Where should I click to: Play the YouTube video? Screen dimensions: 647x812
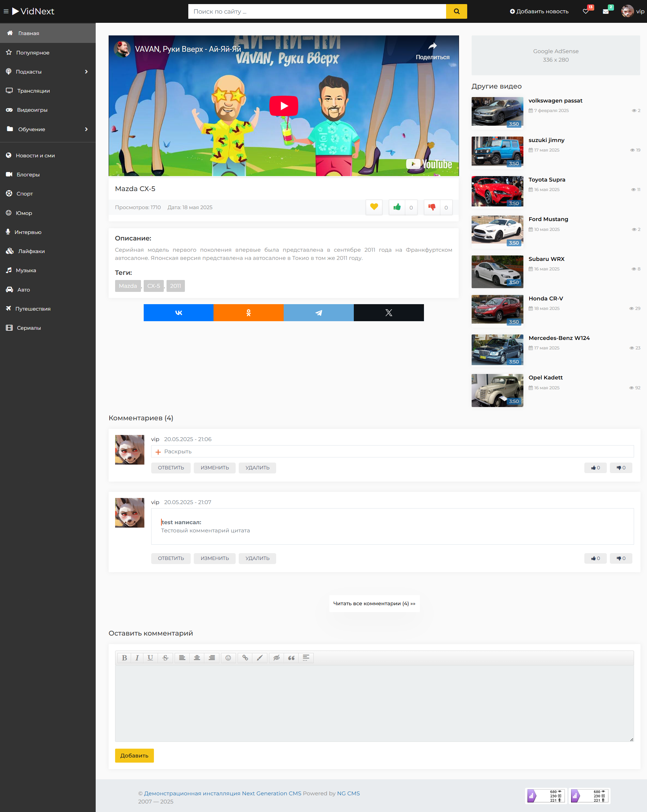[284, 106]
